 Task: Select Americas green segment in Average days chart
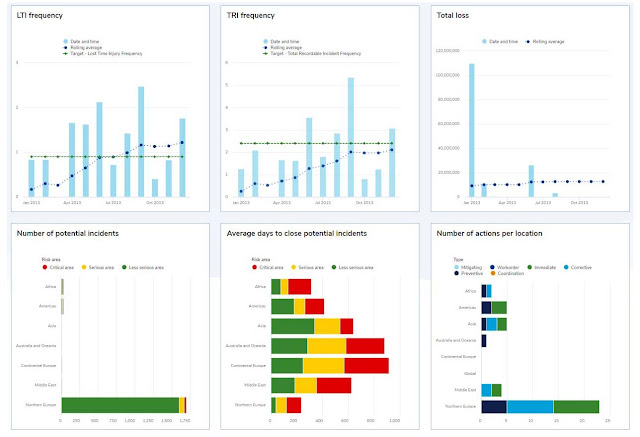[282, 306]
